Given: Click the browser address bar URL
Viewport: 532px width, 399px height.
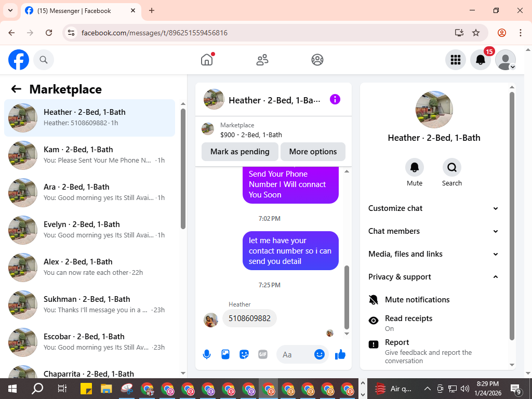Looking at the screenshot, I should tap(154, 33).
